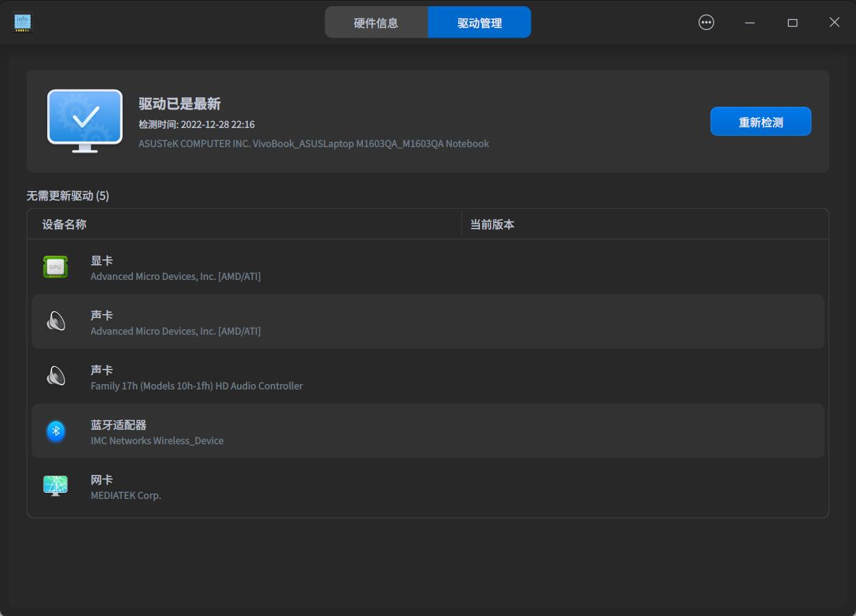The width and height of the screenshot is (856, 616).
Task: Click the 设备名称 column header
Action: (x=64, y=224)
